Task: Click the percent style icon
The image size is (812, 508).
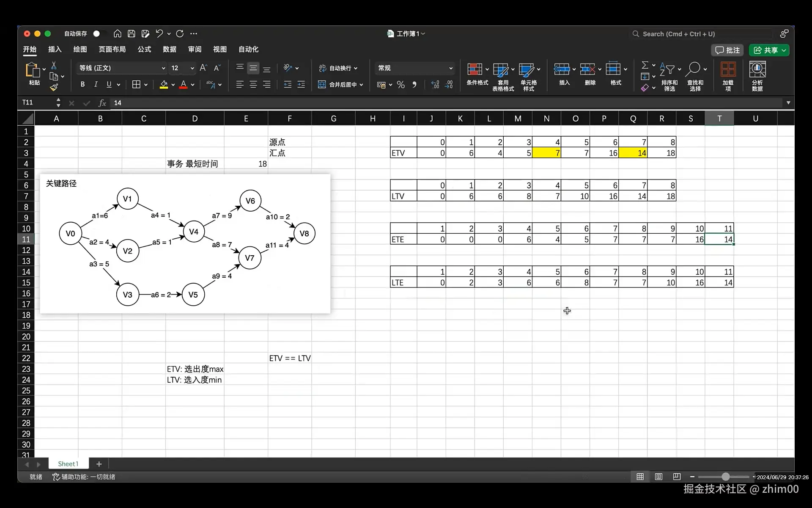Action: [401, 85]
